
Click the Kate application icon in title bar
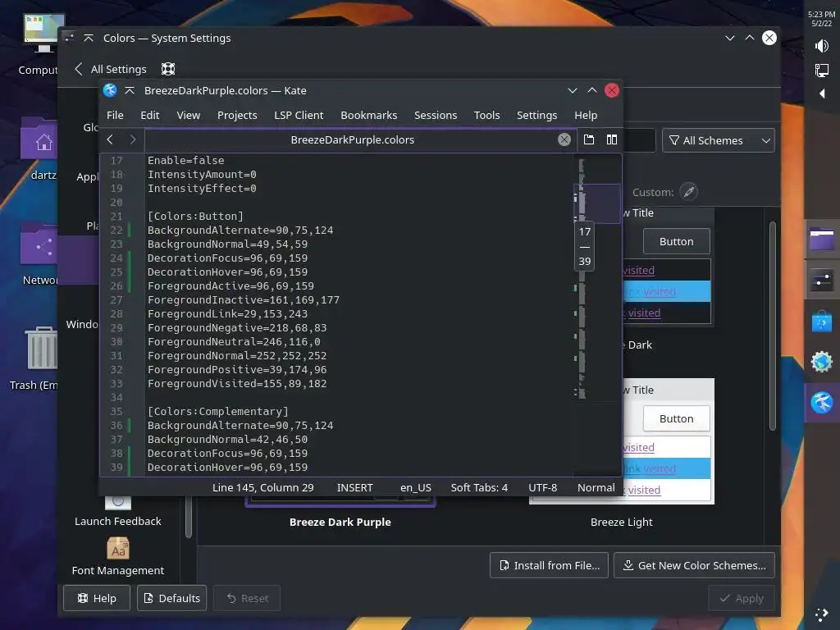pyautogui.click(x=110, y=90)
